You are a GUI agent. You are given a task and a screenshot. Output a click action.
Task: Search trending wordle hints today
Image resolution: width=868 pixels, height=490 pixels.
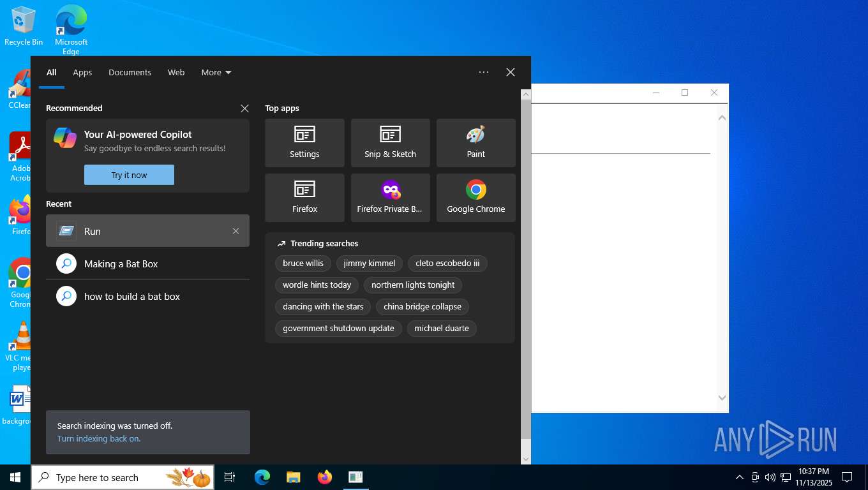click(x=317, y=285)
